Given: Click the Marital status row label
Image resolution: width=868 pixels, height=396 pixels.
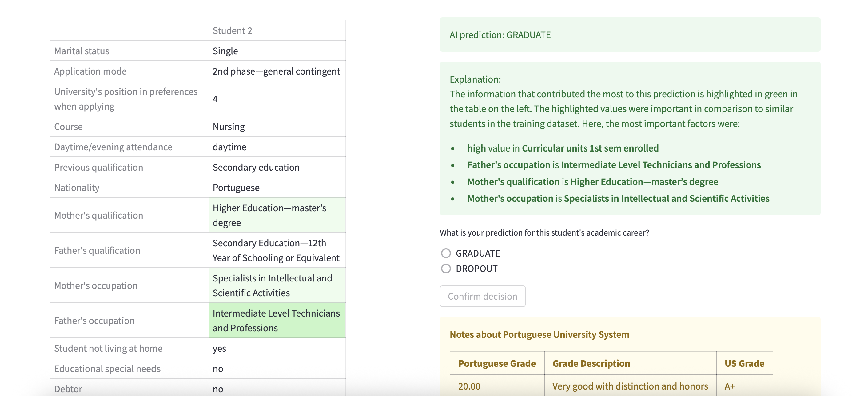Looking at the screenshot, I should 82,51.
